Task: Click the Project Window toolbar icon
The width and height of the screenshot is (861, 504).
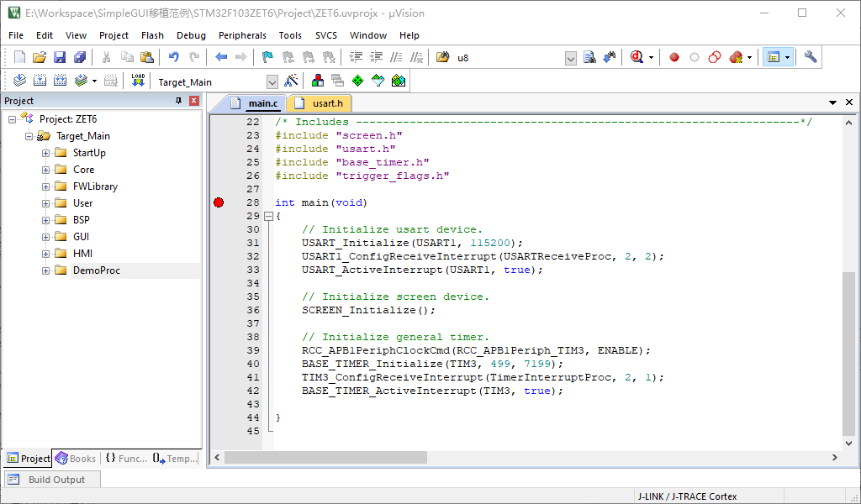Action: click(x=774, y=57)
